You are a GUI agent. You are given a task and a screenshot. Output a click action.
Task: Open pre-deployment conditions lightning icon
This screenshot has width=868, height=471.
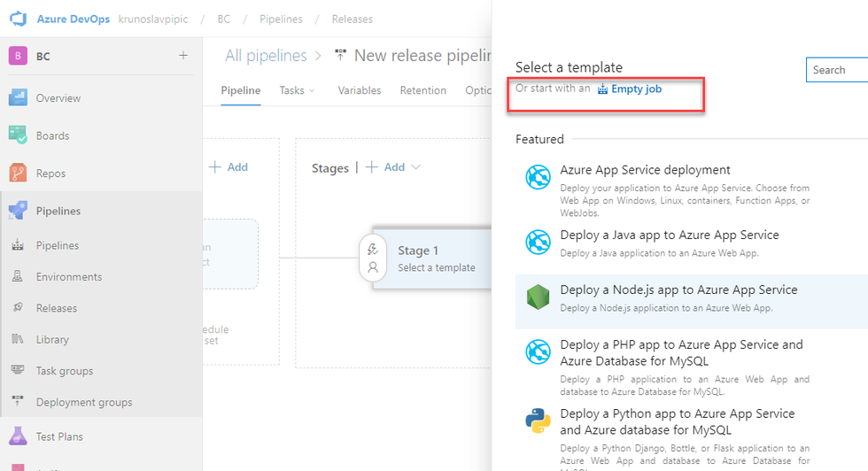click(373, 250)
